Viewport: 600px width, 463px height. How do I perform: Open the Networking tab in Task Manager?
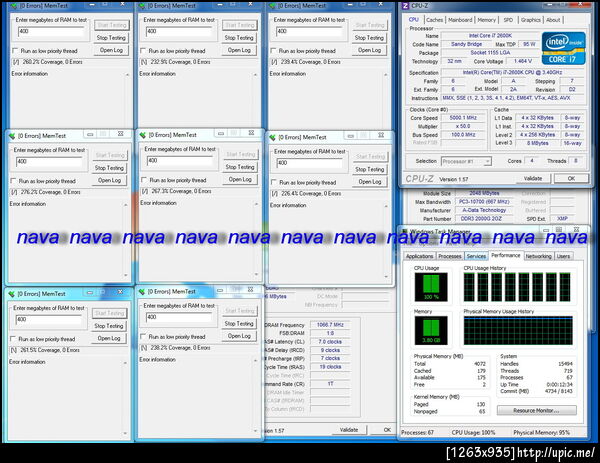pyautogui.click(x=538, y=256)
